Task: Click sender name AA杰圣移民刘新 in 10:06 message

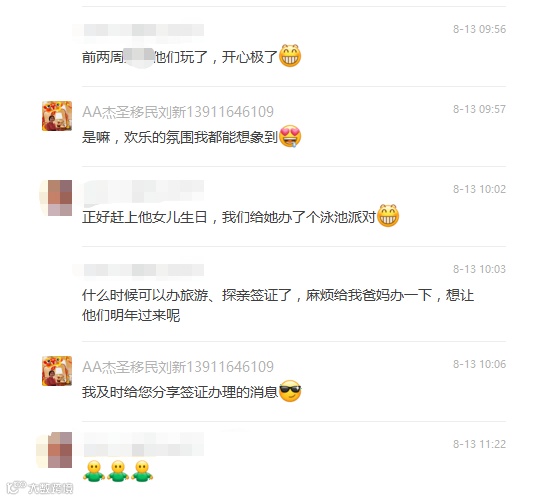Action: [178, 367]
